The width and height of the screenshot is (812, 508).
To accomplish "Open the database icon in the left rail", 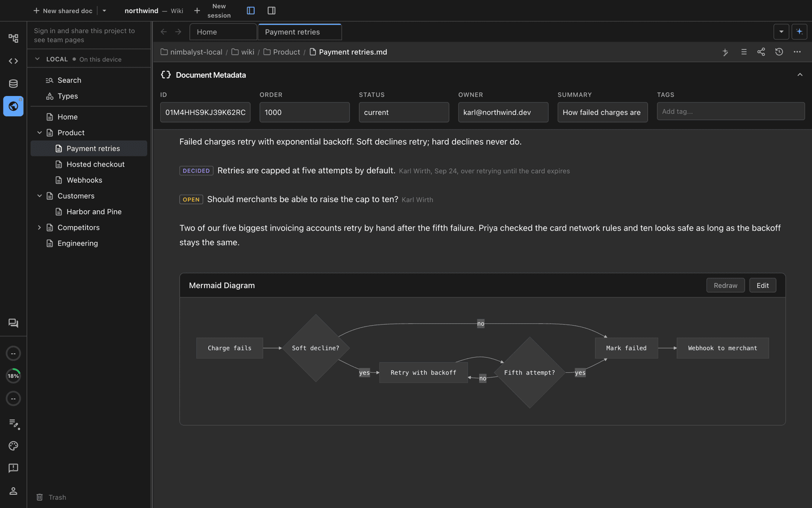I will point(13,84).
